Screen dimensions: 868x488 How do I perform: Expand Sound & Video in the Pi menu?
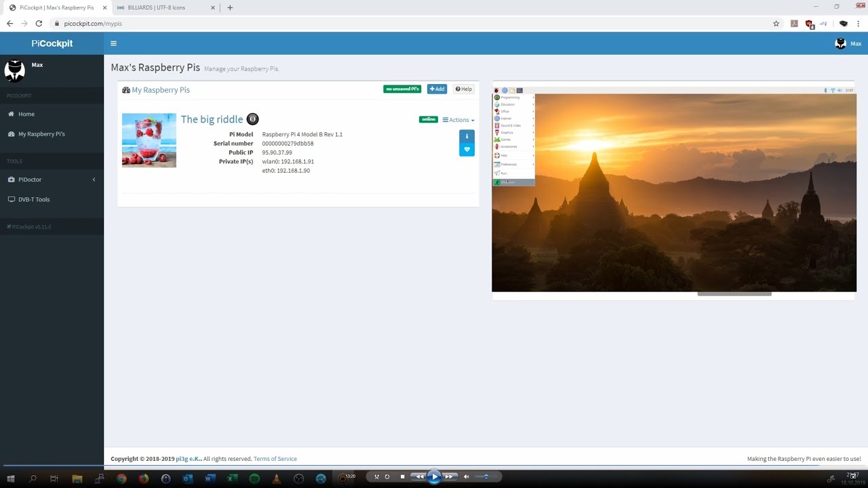(514, 125)
